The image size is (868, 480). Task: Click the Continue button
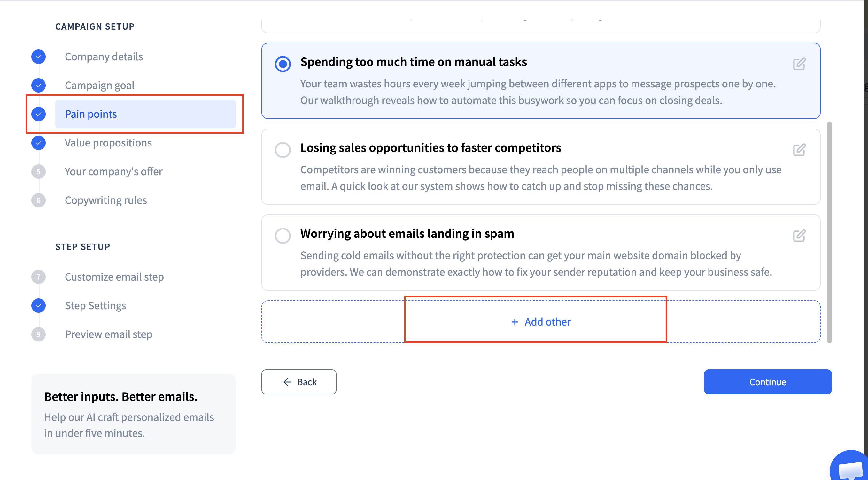click(x=767, y=382)
